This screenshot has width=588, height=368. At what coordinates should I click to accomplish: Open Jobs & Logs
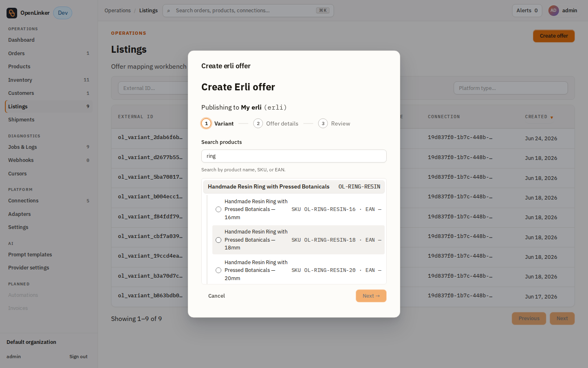[49, 147]
